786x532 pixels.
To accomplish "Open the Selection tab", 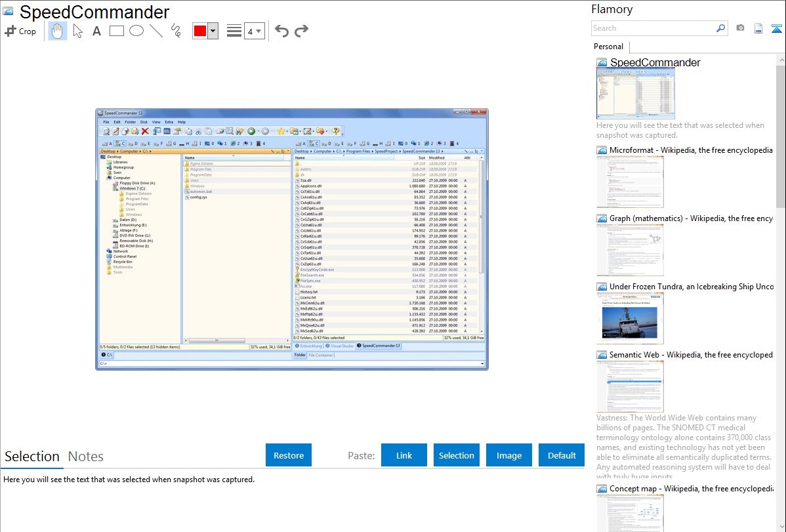I will pos(32,457).
